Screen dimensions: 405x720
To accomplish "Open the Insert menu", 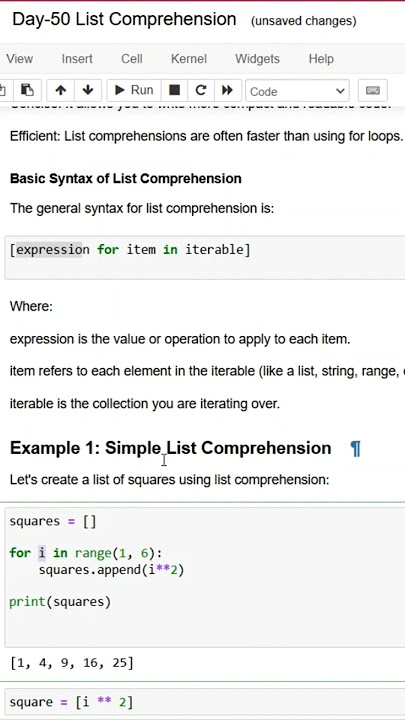I will pos(77,59).
